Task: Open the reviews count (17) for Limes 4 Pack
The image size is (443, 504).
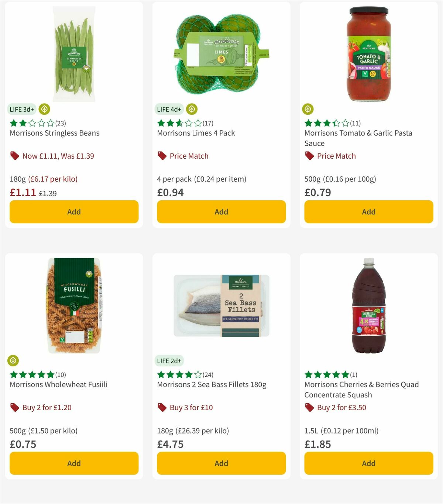Action: (x=207, y=123)
